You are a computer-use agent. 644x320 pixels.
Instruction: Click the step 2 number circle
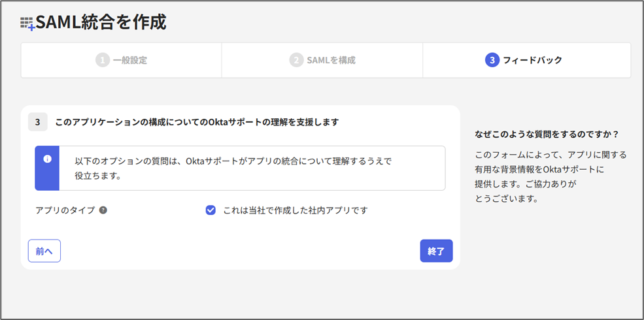[296, 60]
